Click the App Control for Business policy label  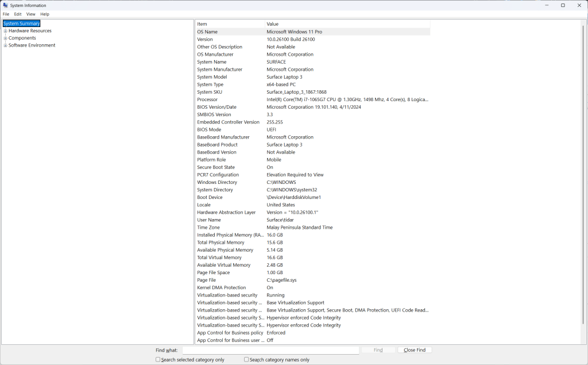pyautogui.click(x=230, y=332)
